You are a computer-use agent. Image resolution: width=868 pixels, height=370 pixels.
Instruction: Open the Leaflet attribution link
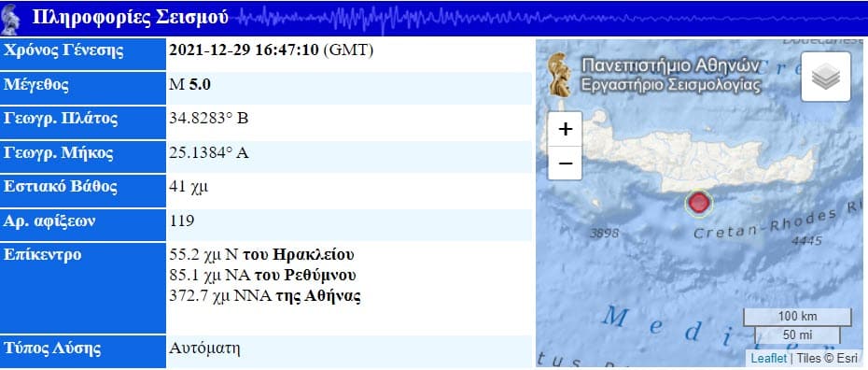click(x=769, y=359)
